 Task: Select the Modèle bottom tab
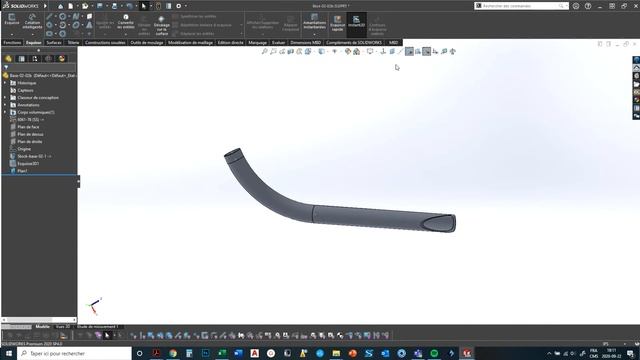coord(42,327)
